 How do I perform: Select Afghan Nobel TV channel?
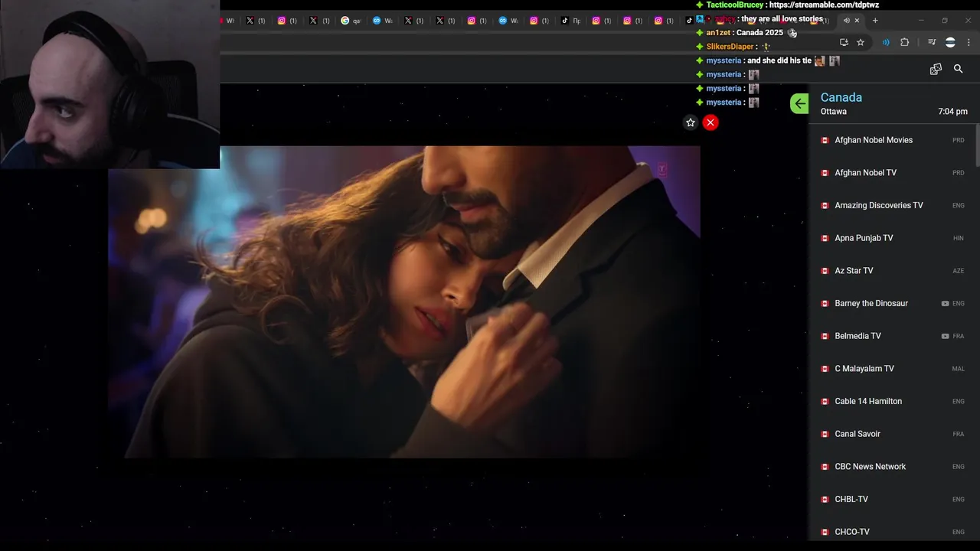click(x=892, y=173)
